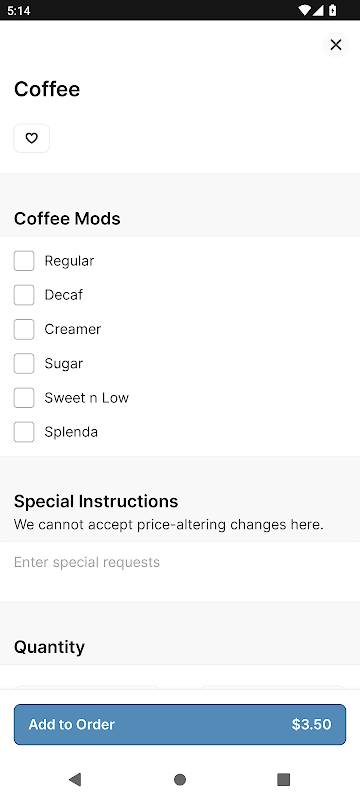Go back with Android back triangle

[75, 779]
